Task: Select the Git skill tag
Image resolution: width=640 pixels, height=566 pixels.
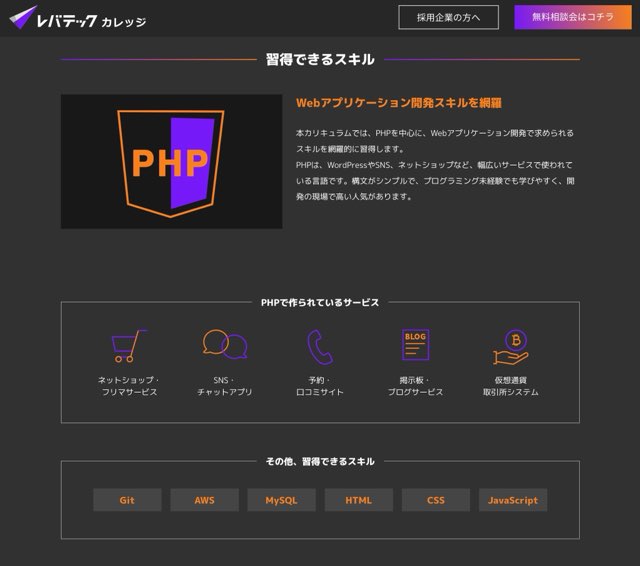Action: pyautogui.click(x=127, y=500)
